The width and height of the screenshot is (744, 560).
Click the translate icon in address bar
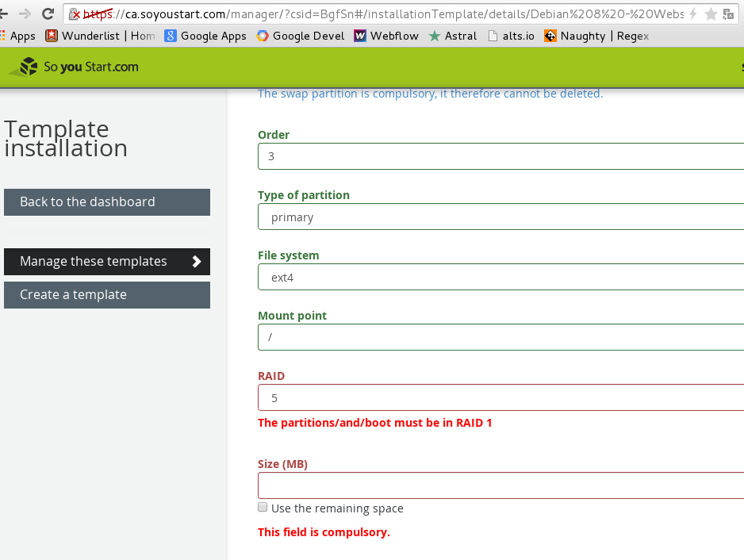point(728,14)
